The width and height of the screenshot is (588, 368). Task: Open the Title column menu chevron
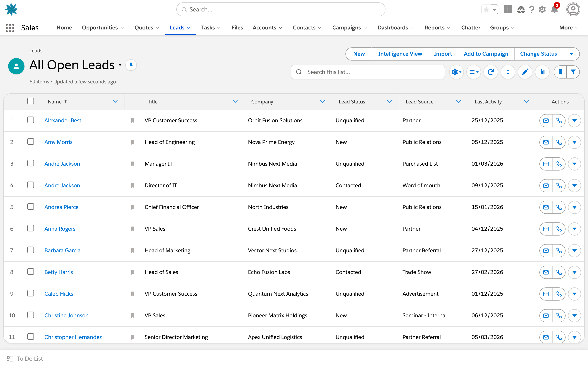[235, 101]
